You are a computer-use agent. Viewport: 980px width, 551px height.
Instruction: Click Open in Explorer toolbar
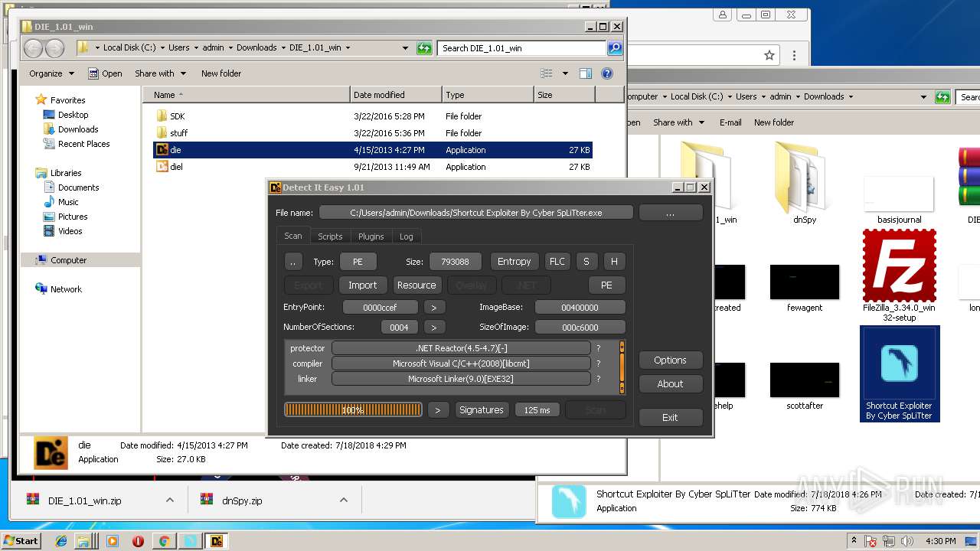tap(106, 73)
